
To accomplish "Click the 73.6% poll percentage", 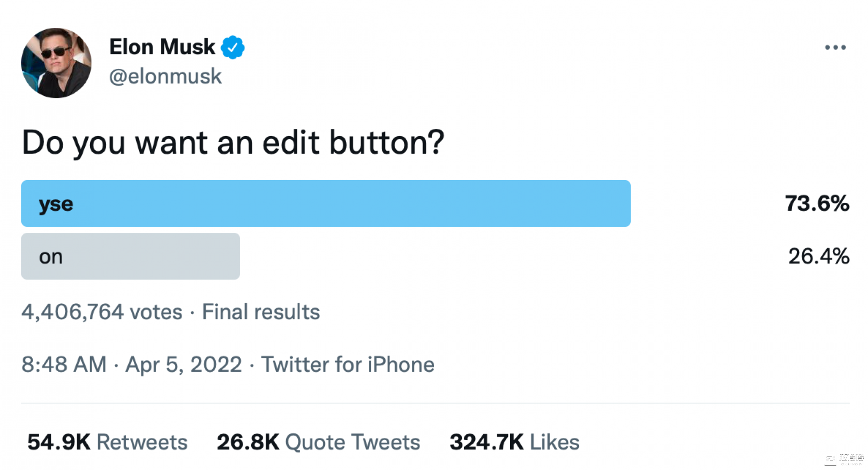I will pos(817,203).
